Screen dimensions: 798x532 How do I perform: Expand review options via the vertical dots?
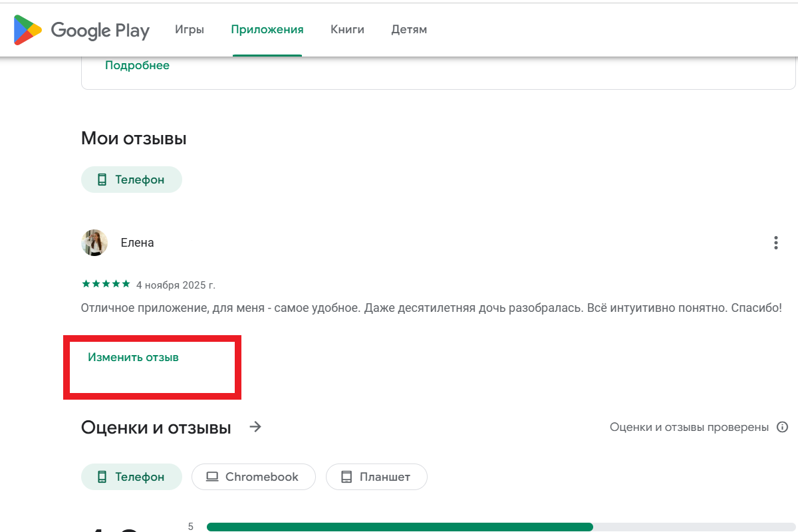(x=775, y=242)
